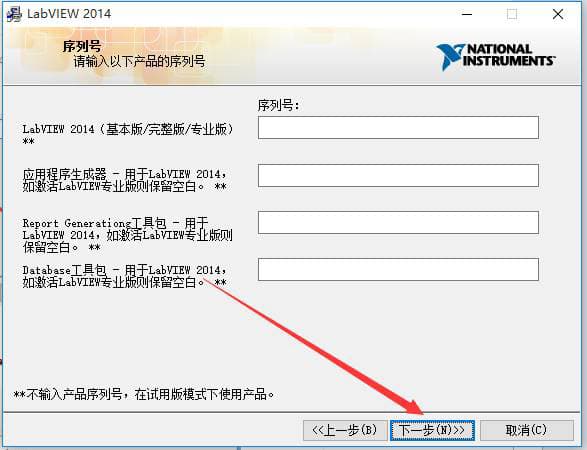This screenshot has height=450, width=587.
Task: Click the Database工具包 serial number input box
Action: (x=398, y=269)
